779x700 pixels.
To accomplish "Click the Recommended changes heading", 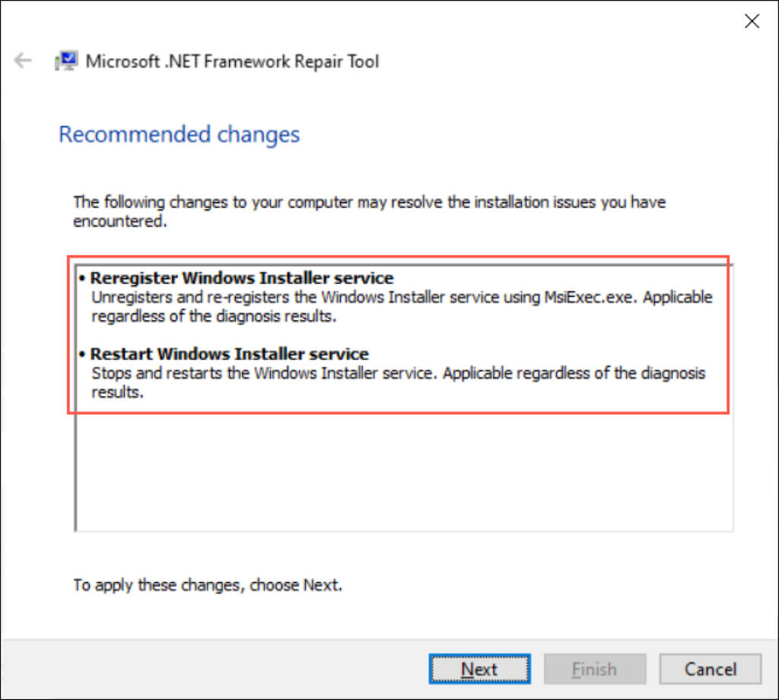I will 180,135.
